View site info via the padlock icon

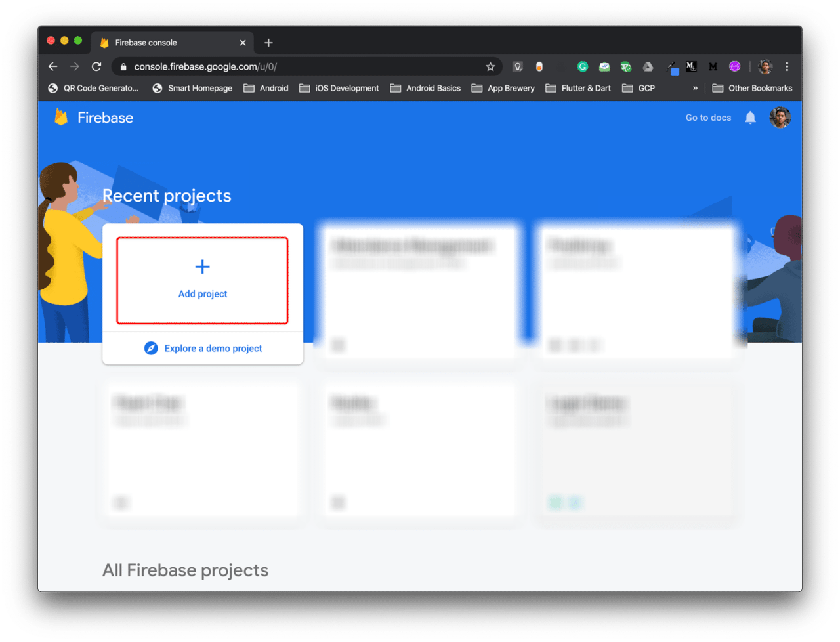click(x=123, y=66)
